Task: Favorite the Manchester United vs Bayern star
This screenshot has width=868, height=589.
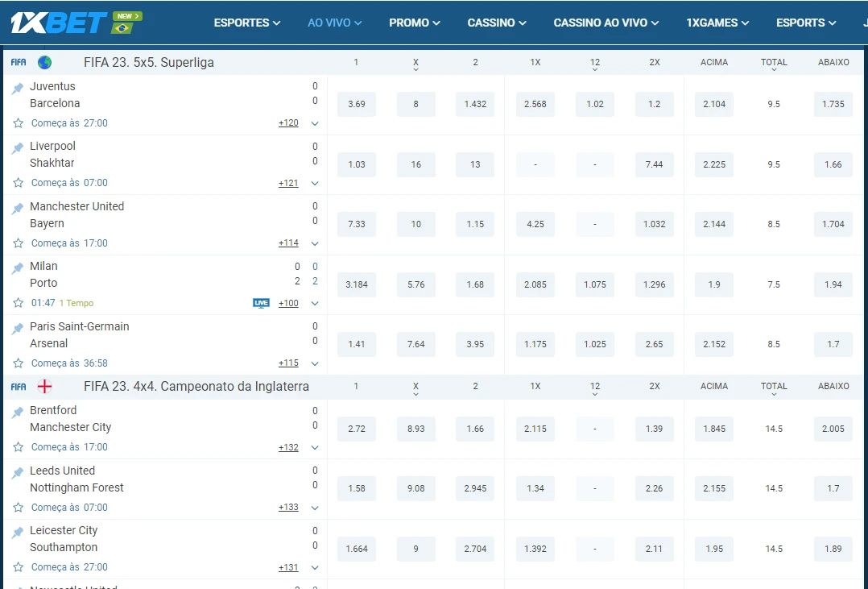Action: (x=19, y=243)
